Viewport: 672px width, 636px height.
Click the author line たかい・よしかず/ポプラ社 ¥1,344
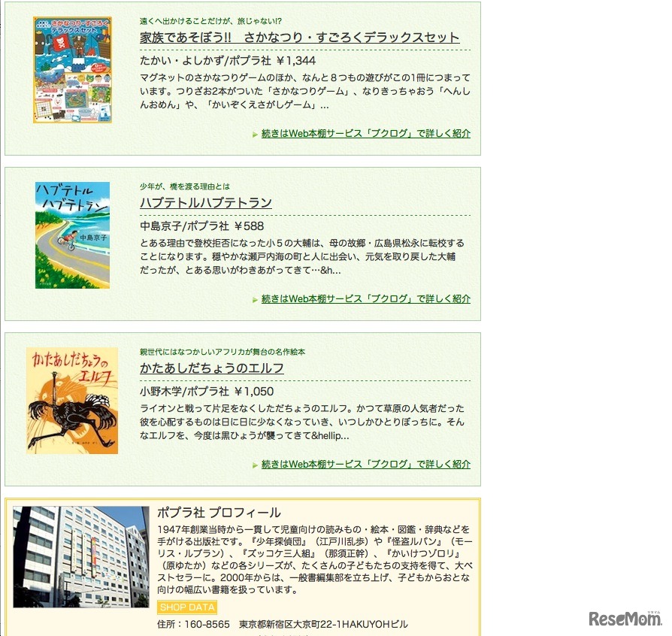[228, 61]
